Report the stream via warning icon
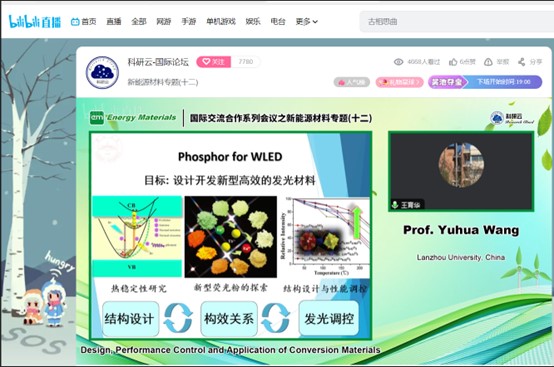The width and height of the screenshot is (554, 367). [x=488, y=62]
